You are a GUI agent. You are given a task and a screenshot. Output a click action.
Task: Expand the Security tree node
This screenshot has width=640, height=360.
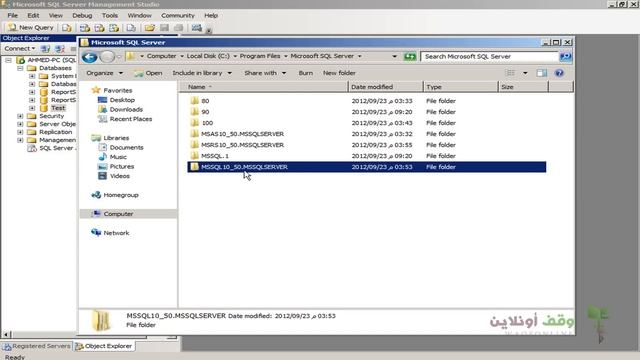tap(20, 116)
